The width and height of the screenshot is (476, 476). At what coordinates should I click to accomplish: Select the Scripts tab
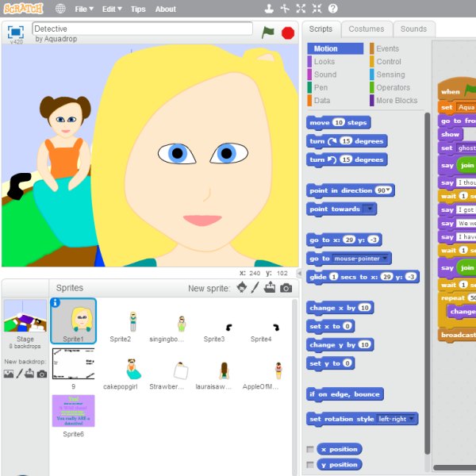[x=321, y=29]
